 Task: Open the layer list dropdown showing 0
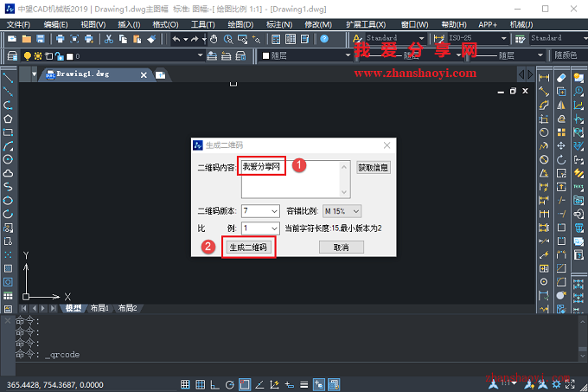click(200, 55)
